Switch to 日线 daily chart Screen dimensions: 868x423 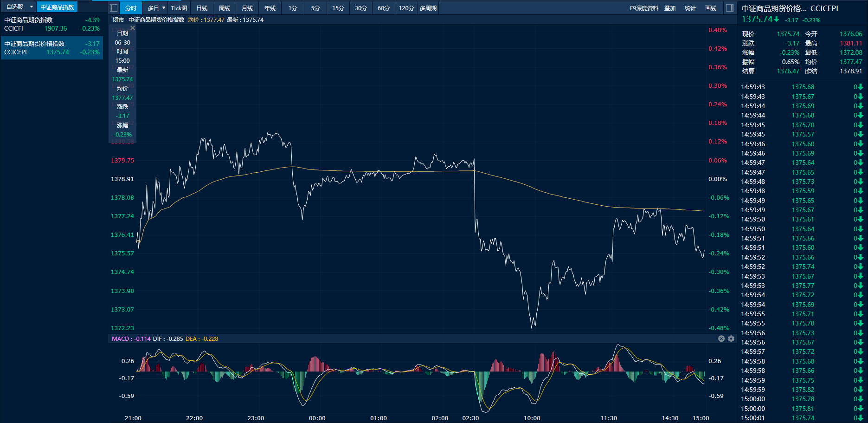coord(202,8)
